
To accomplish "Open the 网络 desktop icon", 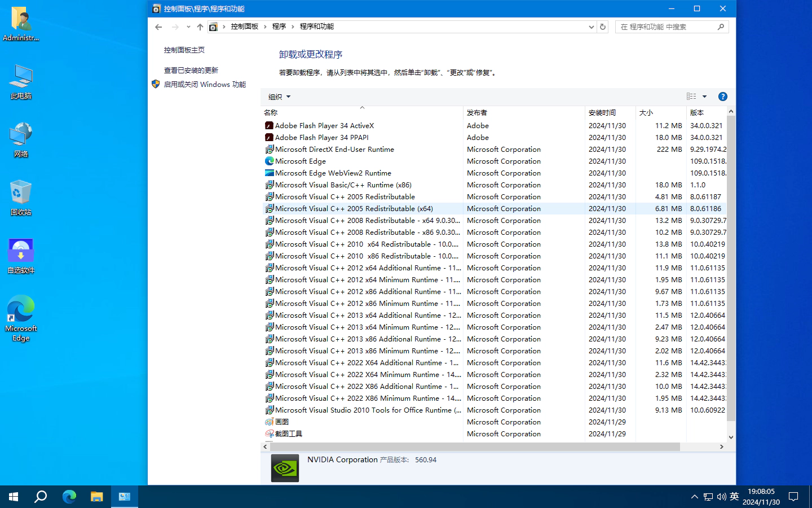I will click(21, 140).
